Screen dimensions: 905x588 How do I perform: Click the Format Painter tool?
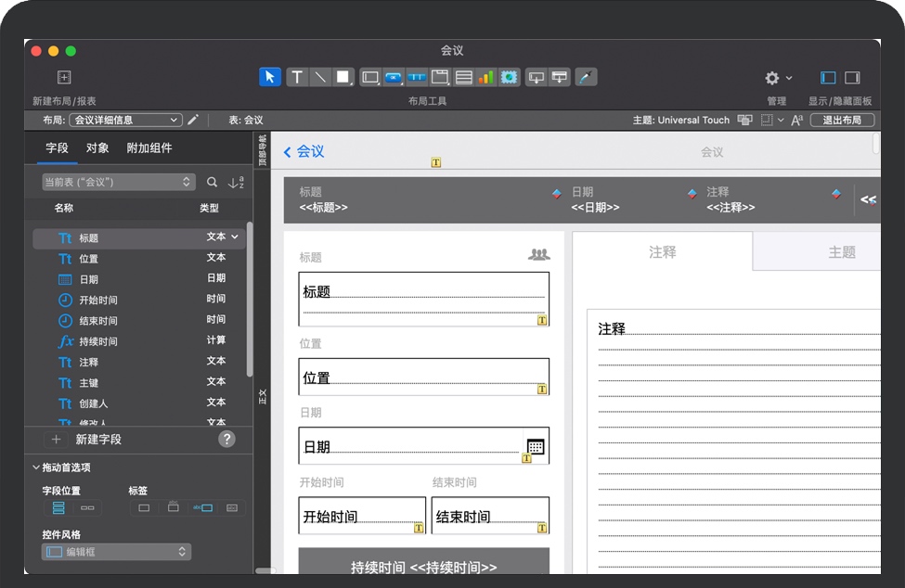pyautogui.click(x=586, y=77)
